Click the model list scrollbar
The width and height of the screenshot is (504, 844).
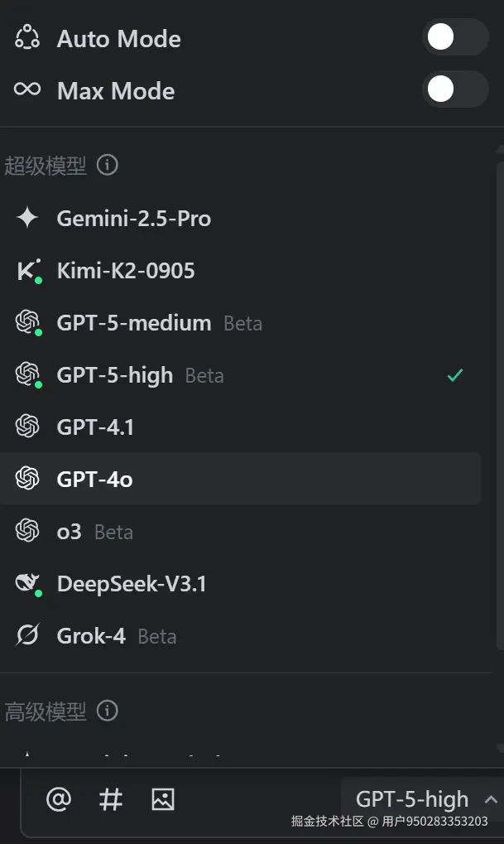[499, 398]
